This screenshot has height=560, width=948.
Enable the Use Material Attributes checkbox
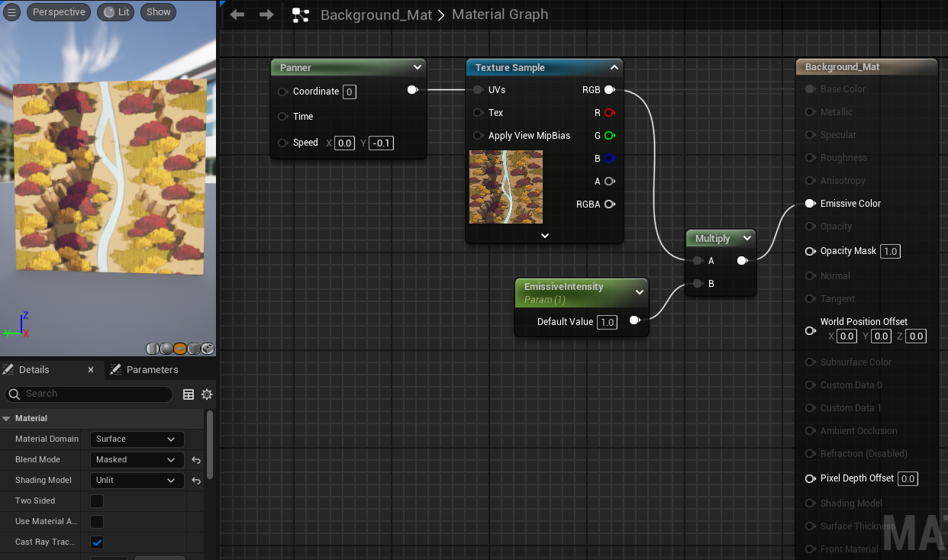(x=97, y=522)
